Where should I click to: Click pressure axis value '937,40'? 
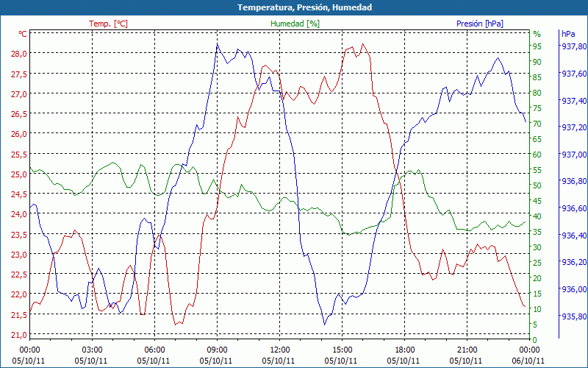point(573,101)
